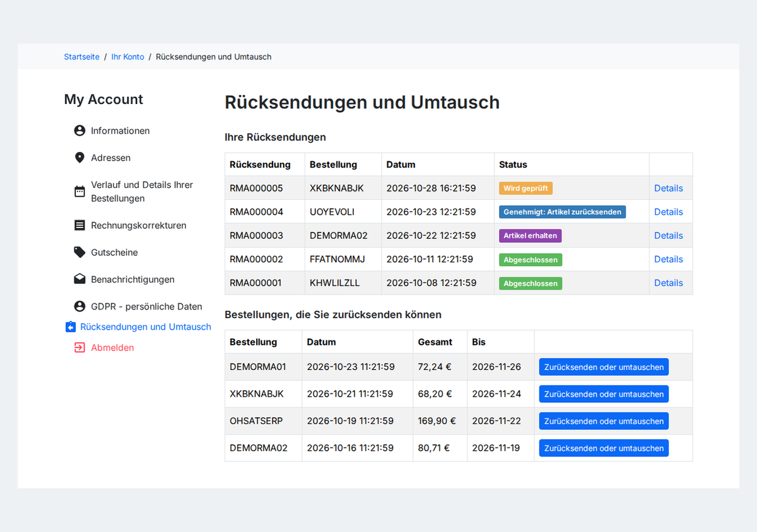Viewport: 757px width, 532px height.
Task: Click order UOYEVOLI in returns table
Action: (x=332, y=212)
